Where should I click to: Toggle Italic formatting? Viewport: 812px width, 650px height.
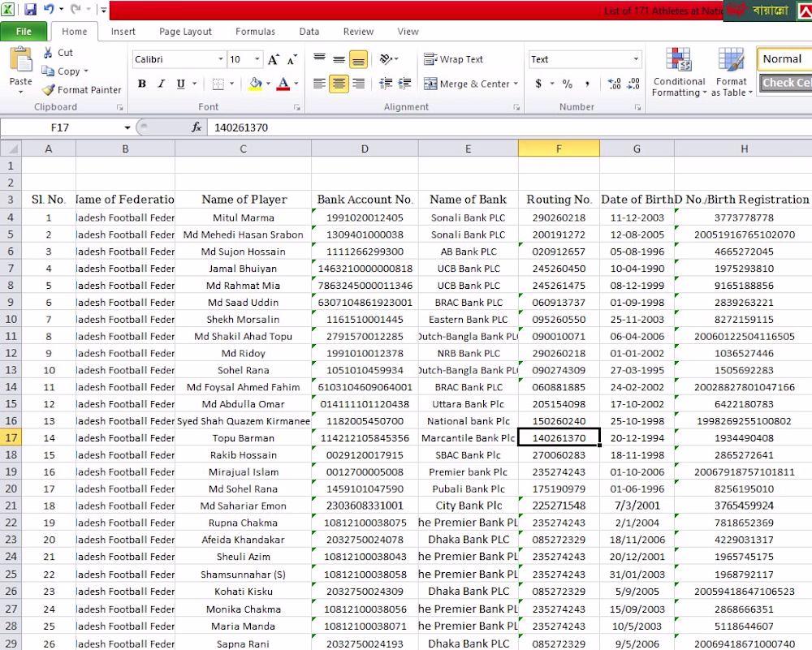tap(161, 84)
